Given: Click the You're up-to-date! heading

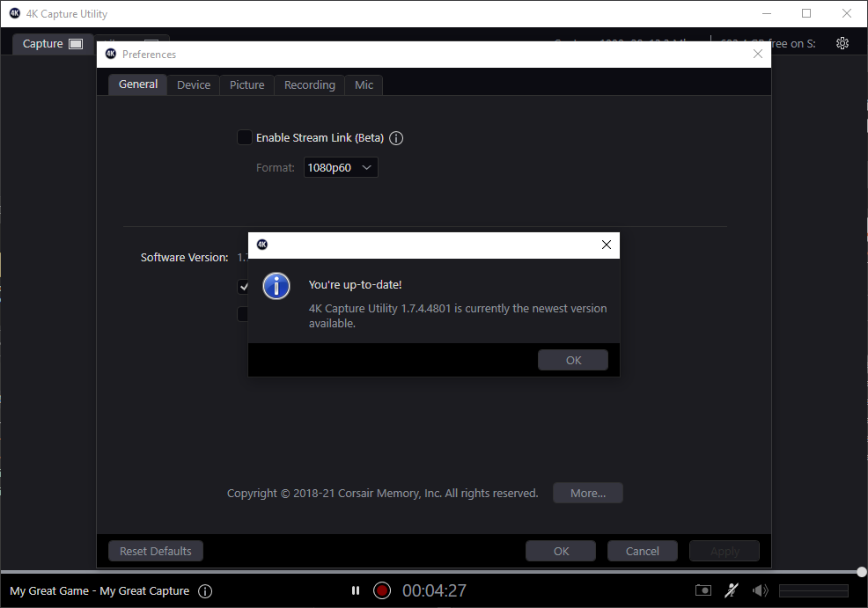Looking at the screenshot, I should click(355, 284).
